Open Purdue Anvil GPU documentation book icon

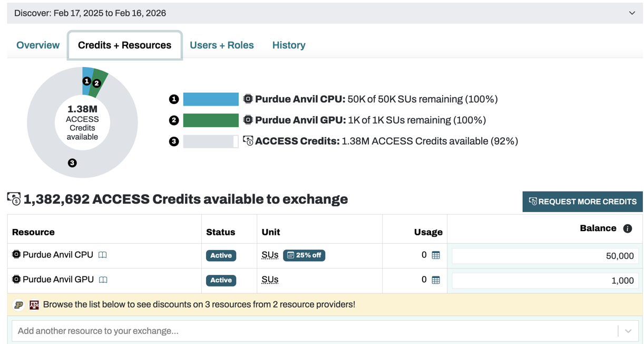tap(103, 280)
